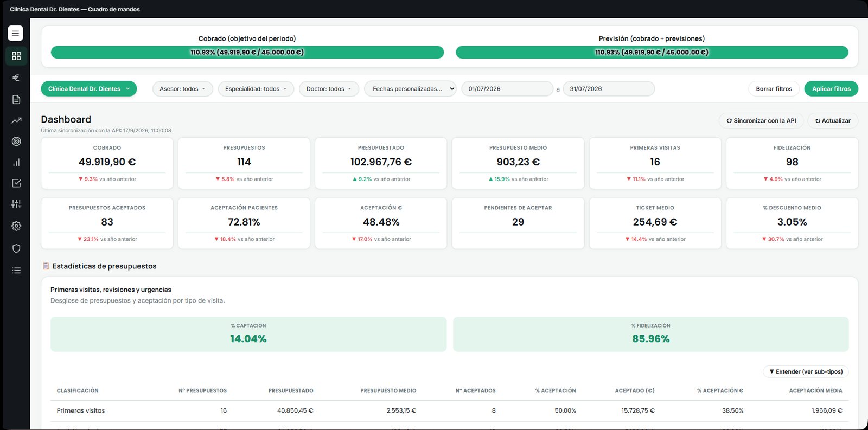Select the Ticket medio 254,69 € card
Image resolution: width=868 pixels, height=430 pixels.
pos(655,223)
